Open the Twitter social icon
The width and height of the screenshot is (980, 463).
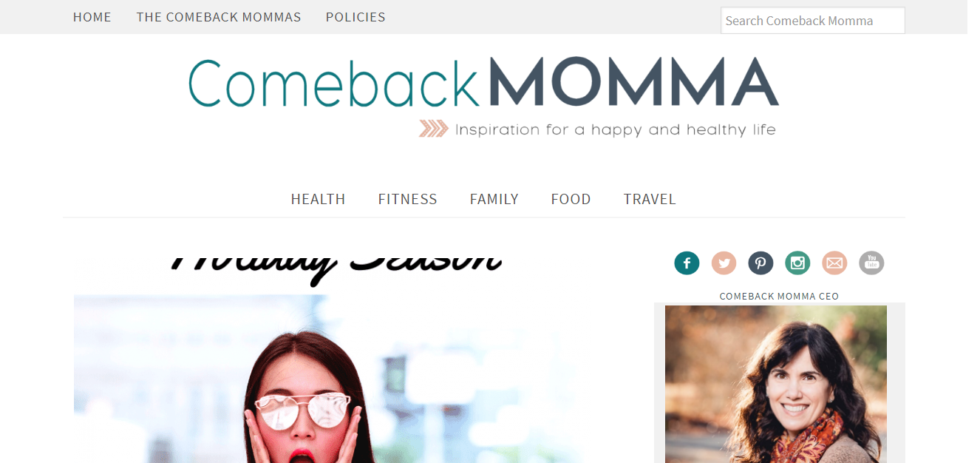(724, 263)
